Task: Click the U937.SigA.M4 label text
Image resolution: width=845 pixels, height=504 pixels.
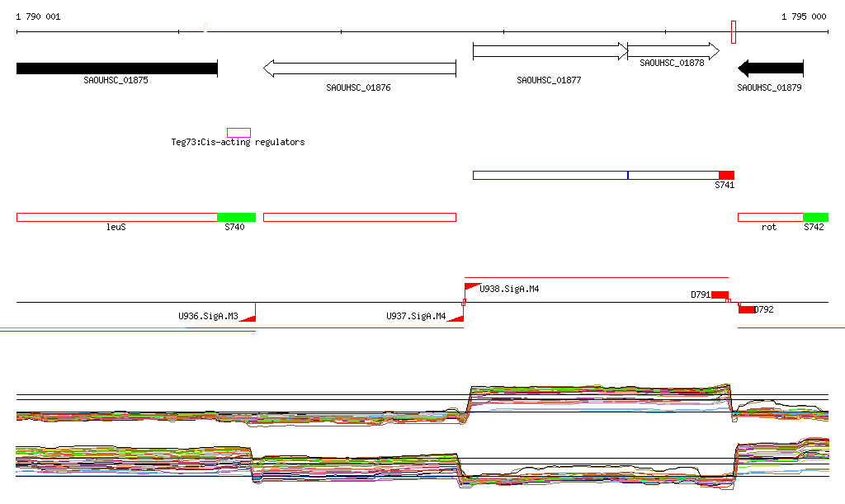Action: 416,316
